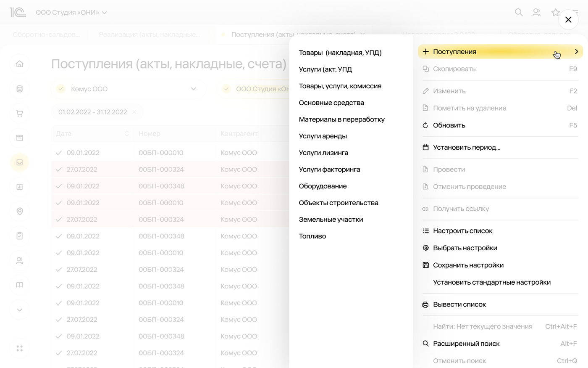Expand the Комус ООО counterparty dropdown
Image resolution: width=588 pixels, height=368 pixels.
click(x=193, y=89)
